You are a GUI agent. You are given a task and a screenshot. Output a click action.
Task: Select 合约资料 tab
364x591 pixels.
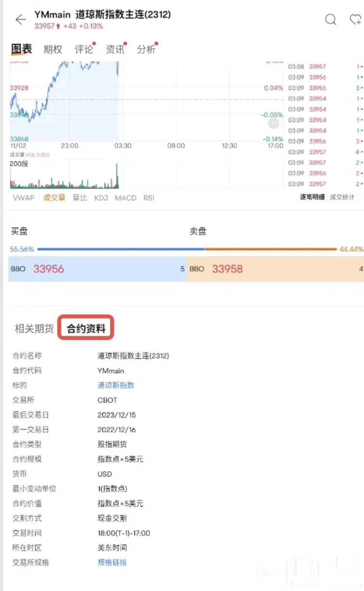(86, 329)
